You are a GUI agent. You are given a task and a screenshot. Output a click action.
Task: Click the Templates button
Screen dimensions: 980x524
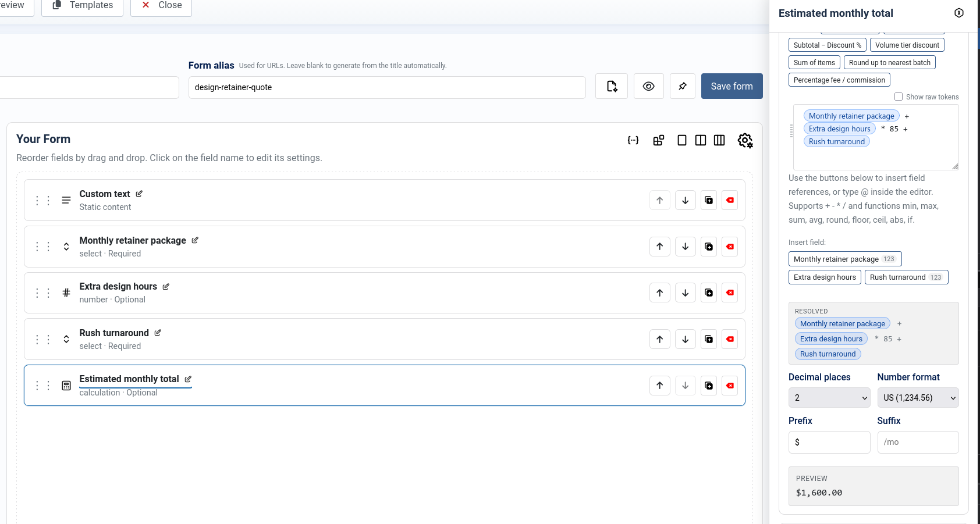click(x=82, y=6)
